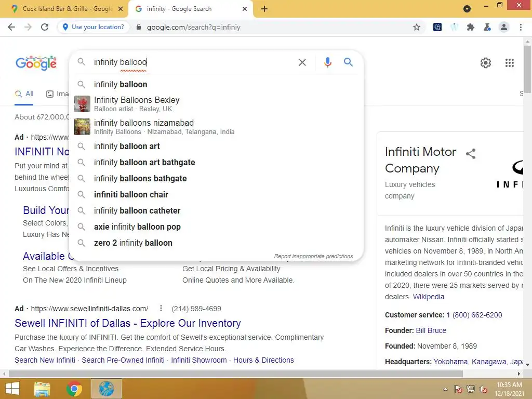Viewport: 532px width, 399px height.
Task: Select the Images results tab
Action: (x=58, y=94)
